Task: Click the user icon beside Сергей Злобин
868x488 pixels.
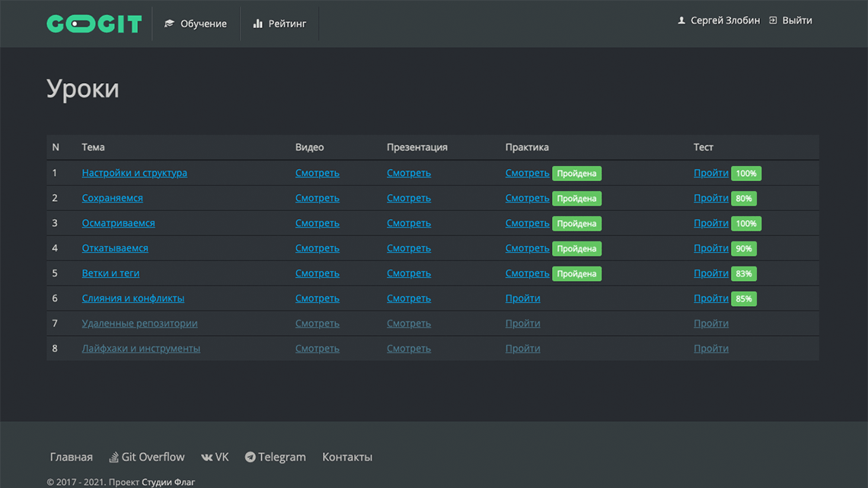Action: click(681, 21)
